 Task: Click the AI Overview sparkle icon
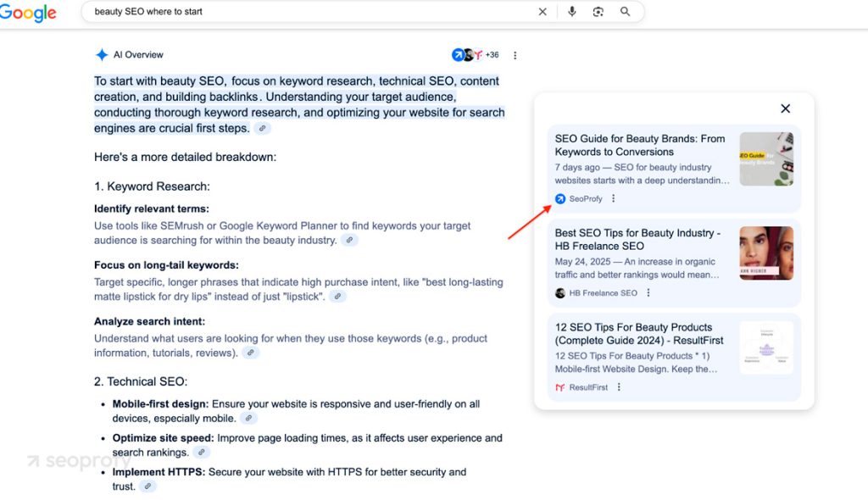[x=101, y=54]
